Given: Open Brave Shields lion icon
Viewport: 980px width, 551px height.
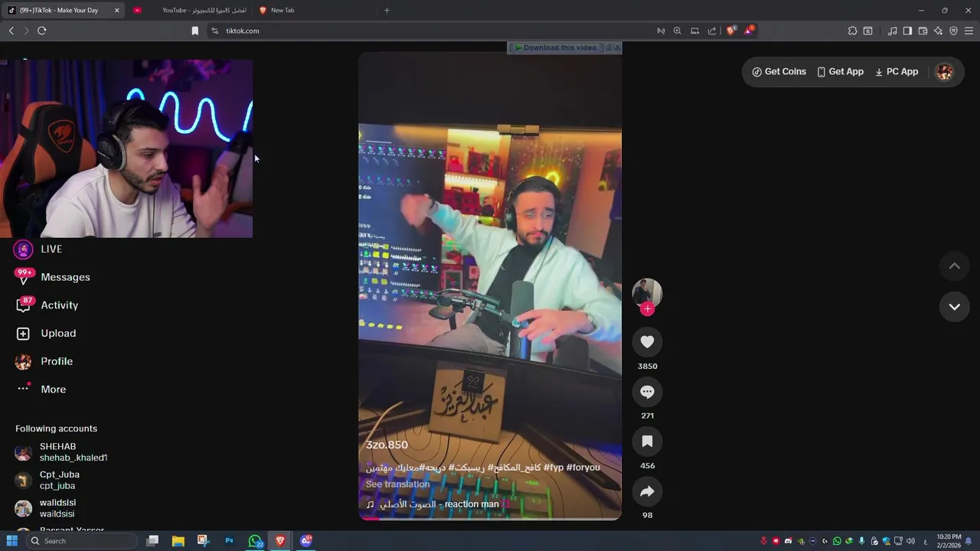Looking at the screenshot, I should 730,31.
